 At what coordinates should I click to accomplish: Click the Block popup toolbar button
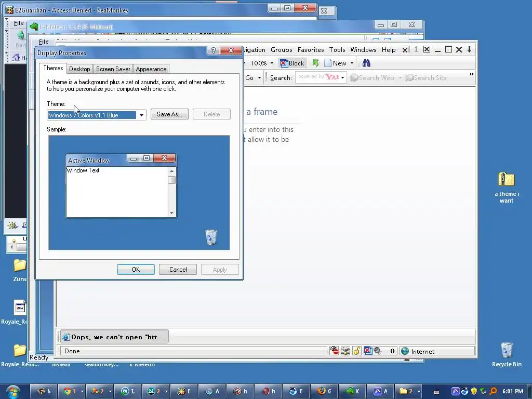click(292, 63)
